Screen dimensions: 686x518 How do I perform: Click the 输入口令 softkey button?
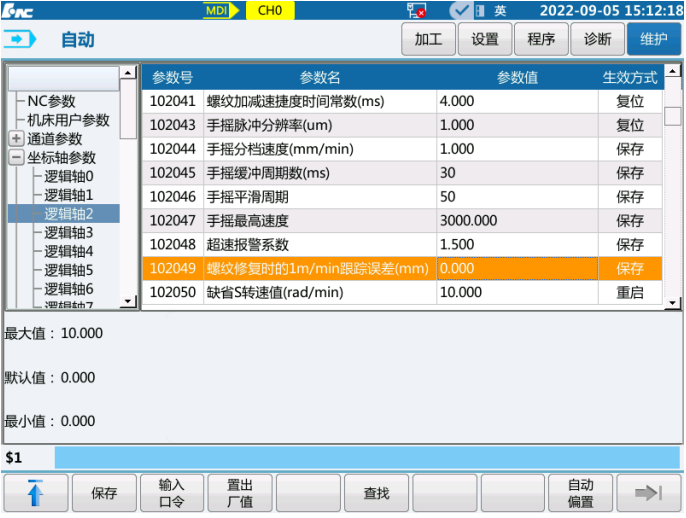point(172,493)
